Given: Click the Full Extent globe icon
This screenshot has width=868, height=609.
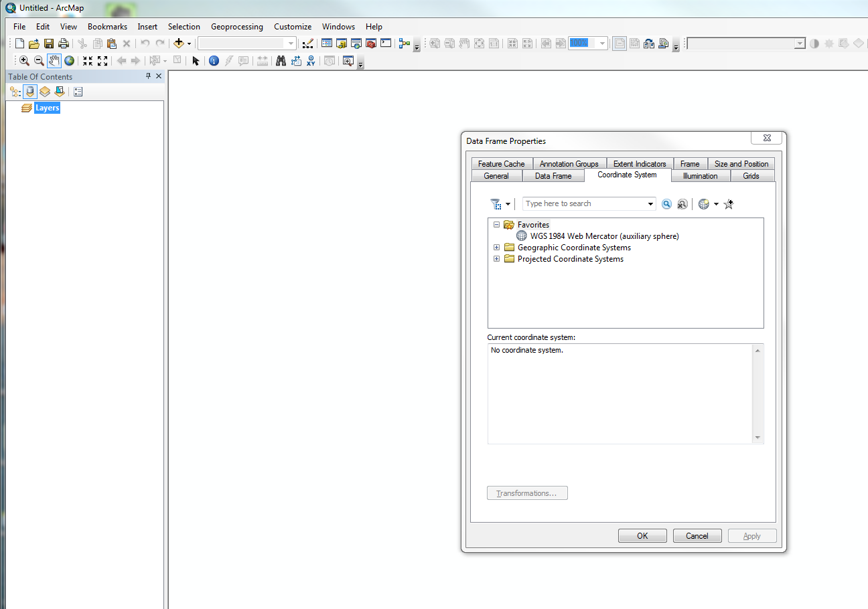Looking at the screenshot, I should coord(69,61).
